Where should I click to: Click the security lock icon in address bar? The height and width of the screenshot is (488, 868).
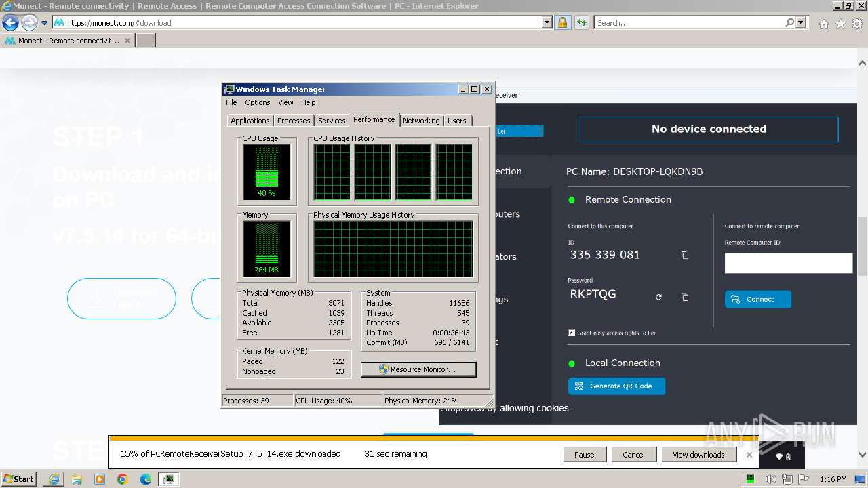(562, 22)
